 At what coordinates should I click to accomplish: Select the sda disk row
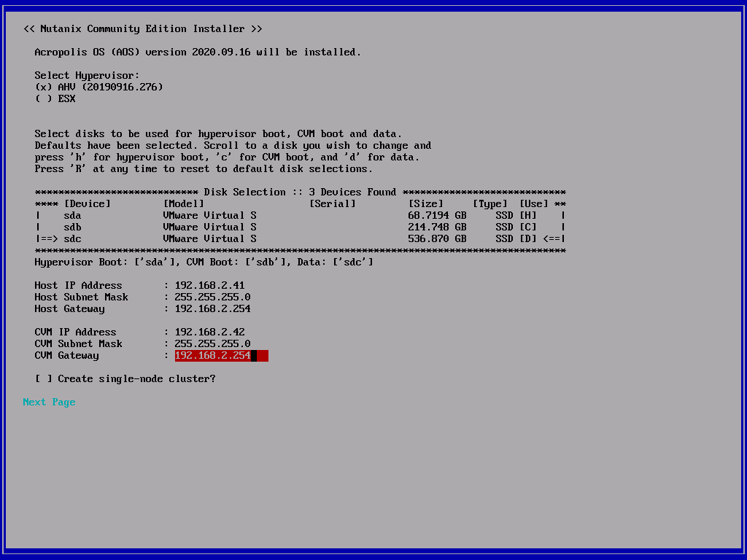[301, 216]
